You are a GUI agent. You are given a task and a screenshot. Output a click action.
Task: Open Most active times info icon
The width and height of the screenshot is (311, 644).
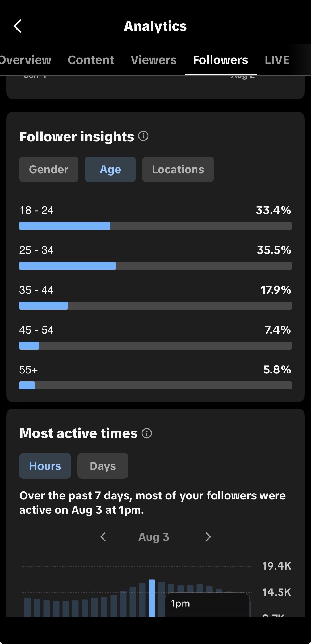pos(147,433)
